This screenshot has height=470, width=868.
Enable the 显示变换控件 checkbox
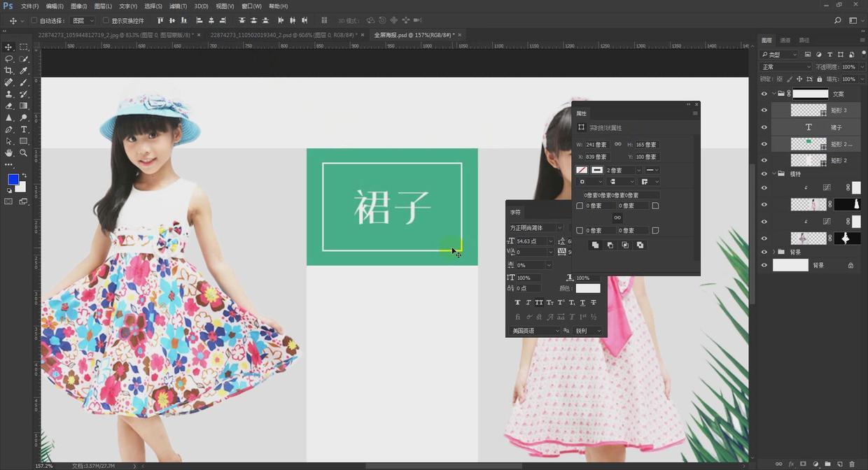pos(106,21)
